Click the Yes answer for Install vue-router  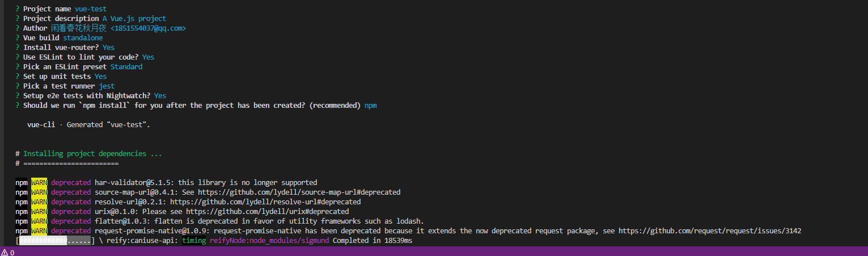(108, 48)
